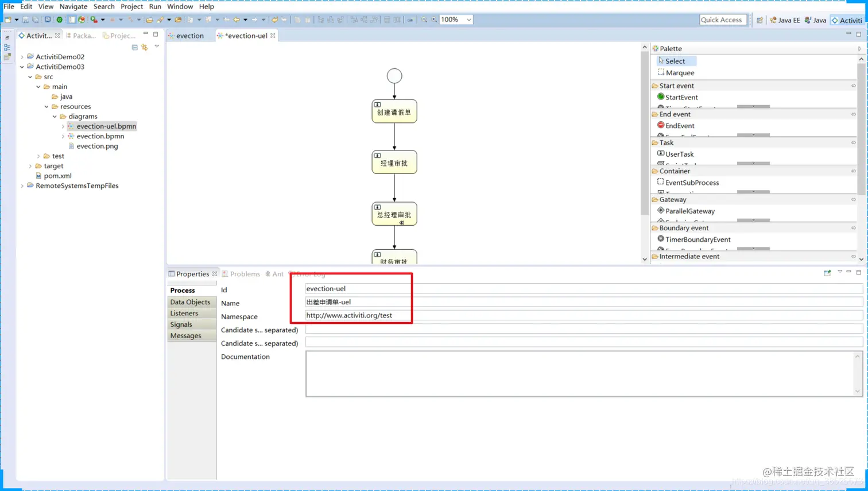The height and width of the screenshot is (491, 868).
Task: Open the Window menu
Action: point(180,6)
